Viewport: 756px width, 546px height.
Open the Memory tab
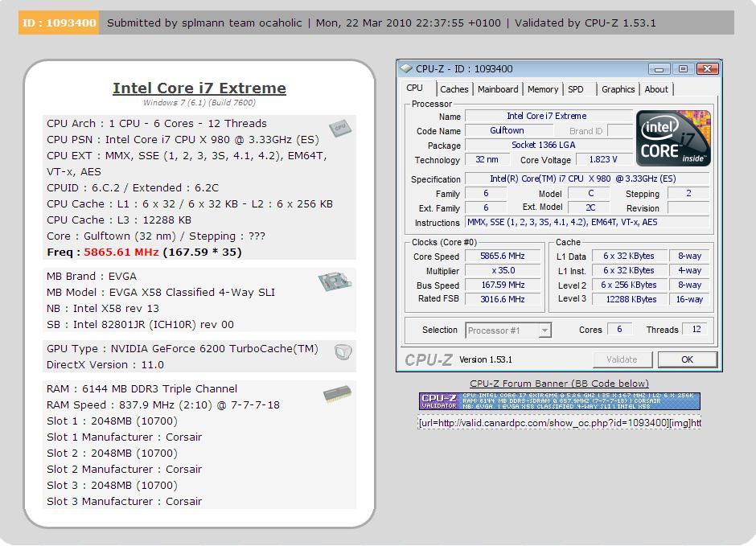coord(542,89)
